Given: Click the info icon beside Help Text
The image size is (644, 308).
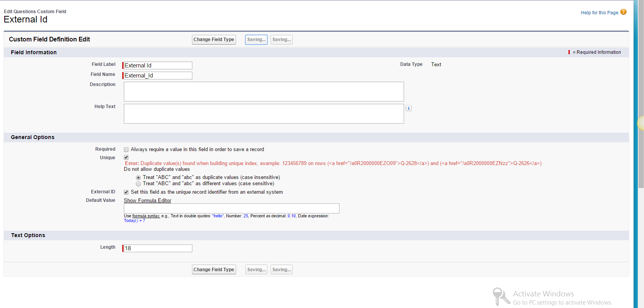Looking at the screenshot, I should point(408,108).
